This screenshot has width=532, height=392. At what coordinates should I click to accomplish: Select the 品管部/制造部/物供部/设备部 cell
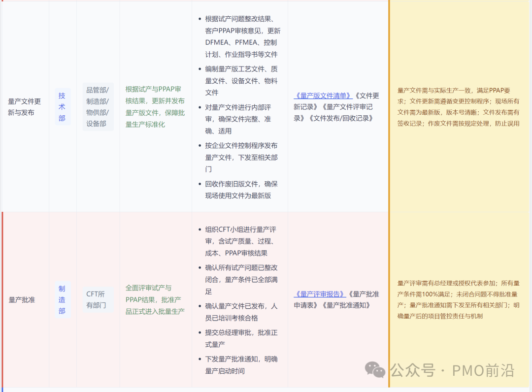coord(97,106)
